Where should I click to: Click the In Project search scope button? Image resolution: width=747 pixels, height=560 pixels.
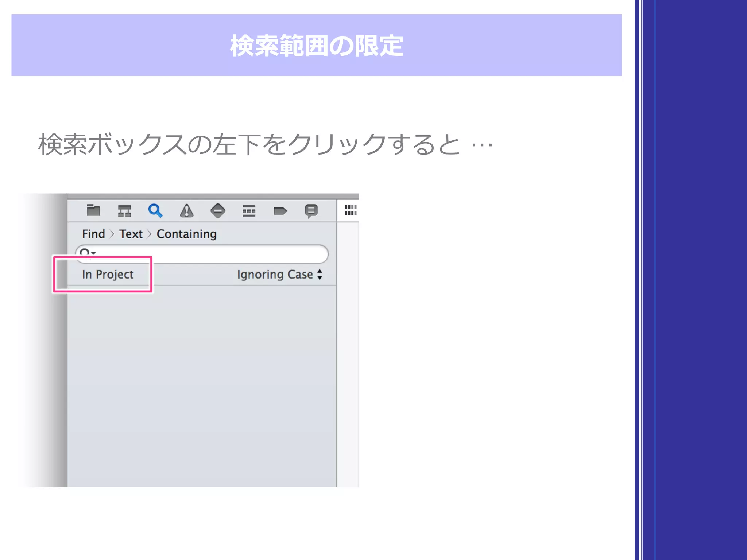click(108, 275)
